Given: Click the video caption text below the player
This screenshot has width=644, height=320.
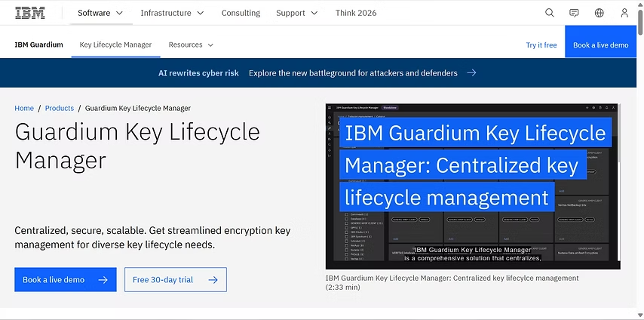Looking at the screenshot, I should click(452, 282).
